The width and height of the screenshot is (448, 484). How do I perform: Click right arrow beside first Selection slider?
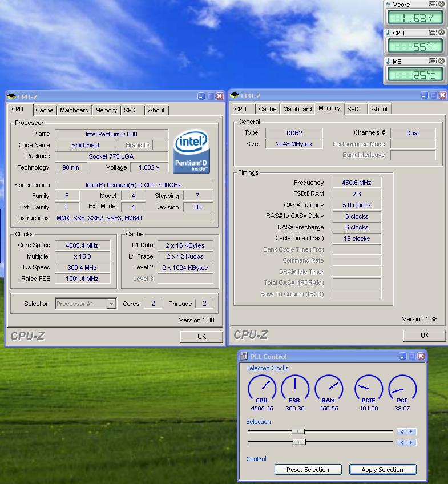pos(411,431)
